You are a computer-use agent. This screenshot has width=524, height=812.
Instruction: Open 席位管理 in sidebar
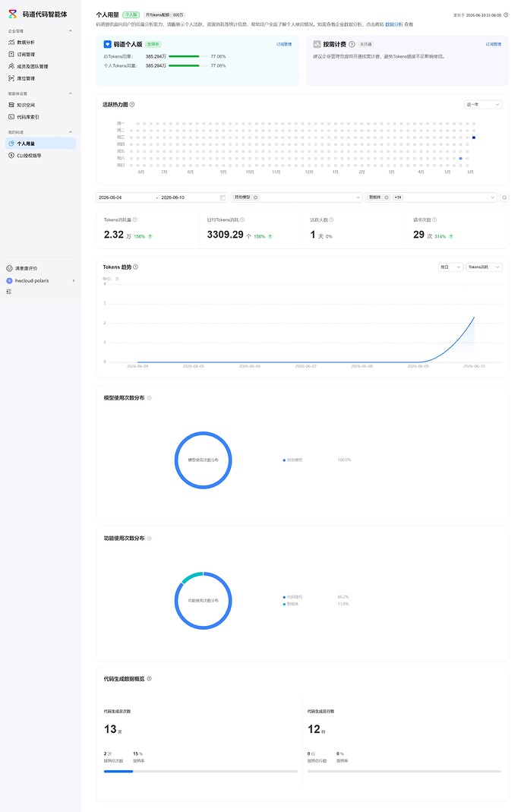40,78
